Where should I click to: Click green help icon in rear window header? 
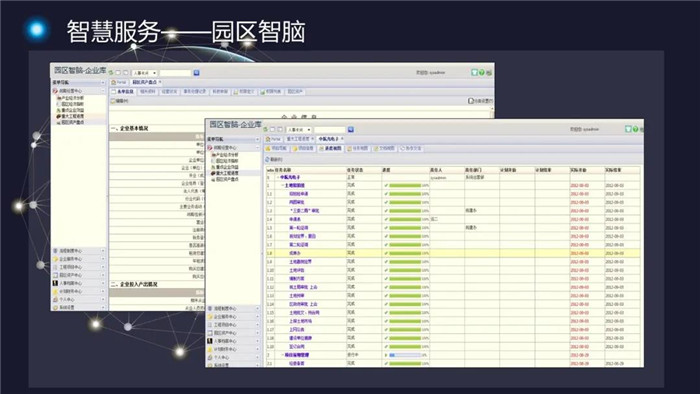(482, 72)
